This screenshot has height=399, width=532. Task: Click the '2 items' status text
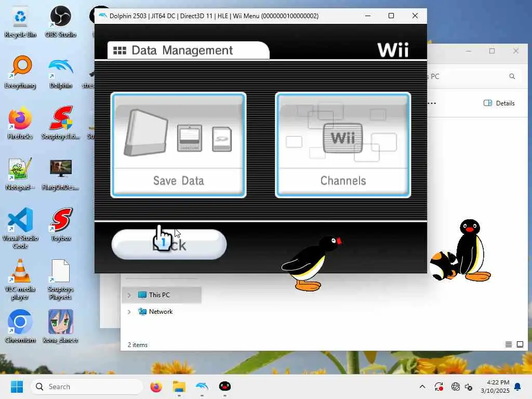pos(137,345)
